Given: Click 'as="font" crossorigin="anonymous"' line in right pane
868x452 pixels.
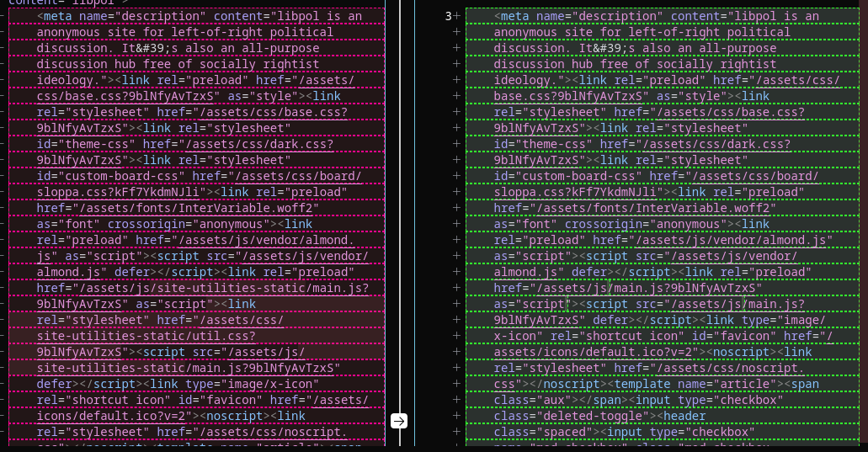Looking at the screenshot, I should pyautogui.click(x=631, y=225).
